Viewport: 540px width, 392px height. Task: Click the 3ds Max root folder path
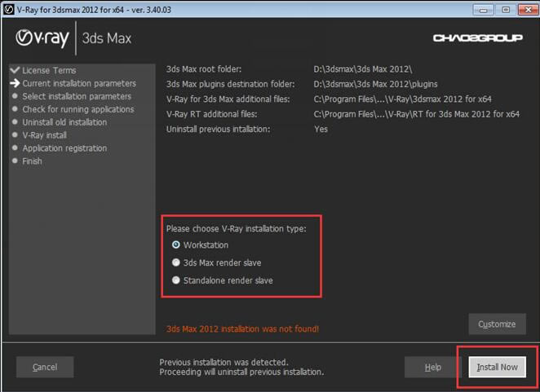coord(363,69)
